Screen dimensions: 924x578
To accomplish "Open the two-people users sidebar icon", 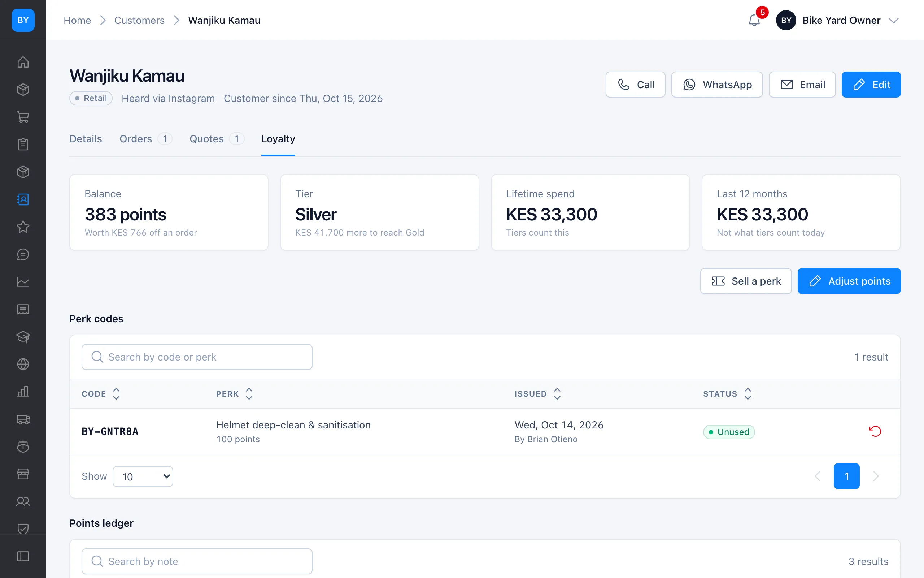I will (x=23, y=501).
